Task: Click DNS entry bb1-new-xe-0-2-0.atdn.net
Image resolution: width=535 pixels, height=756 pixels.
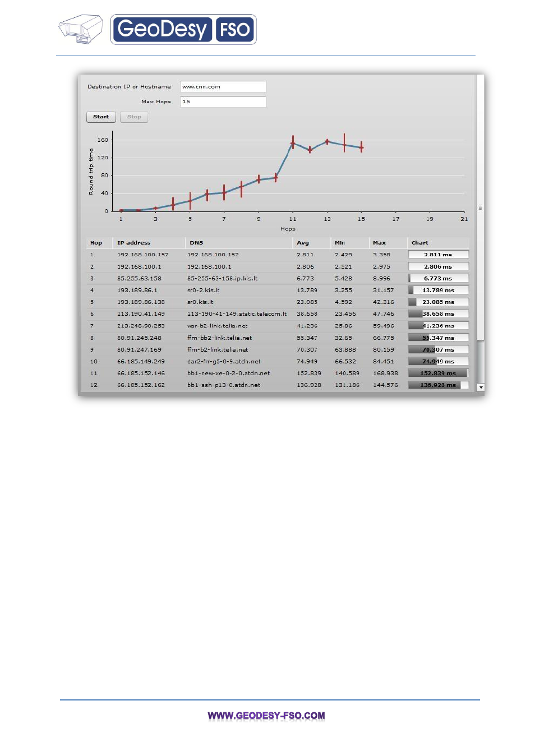Action: [228, 374]
